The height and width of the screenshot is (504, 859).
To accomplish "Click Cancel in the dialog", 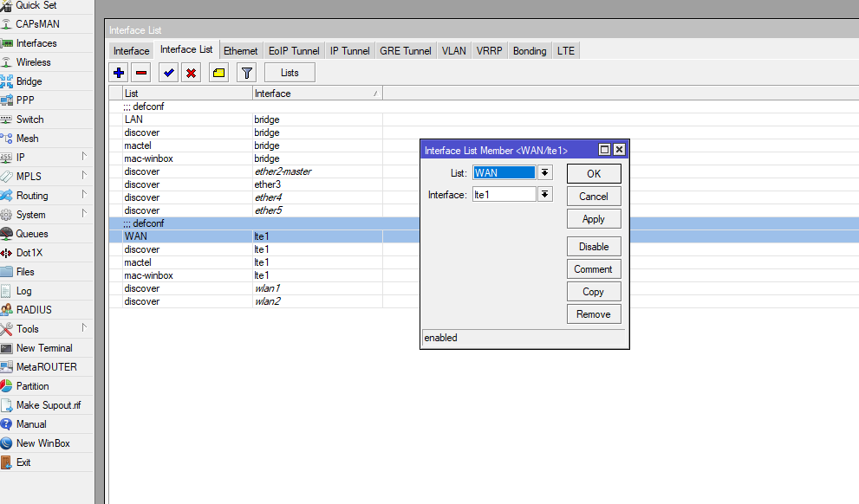I will pyautogui.click(x=594, y=197).
